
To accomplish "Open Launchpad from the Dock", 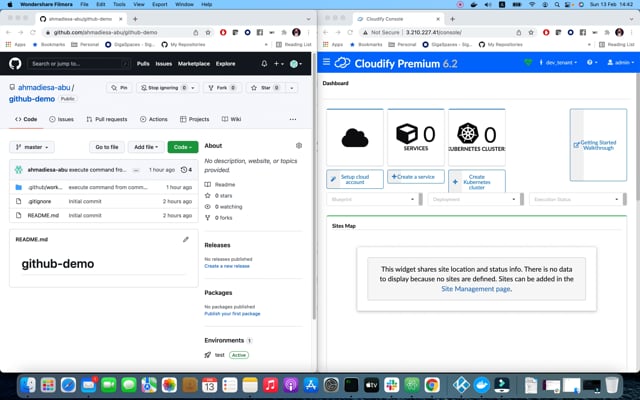I will (48, 384).
